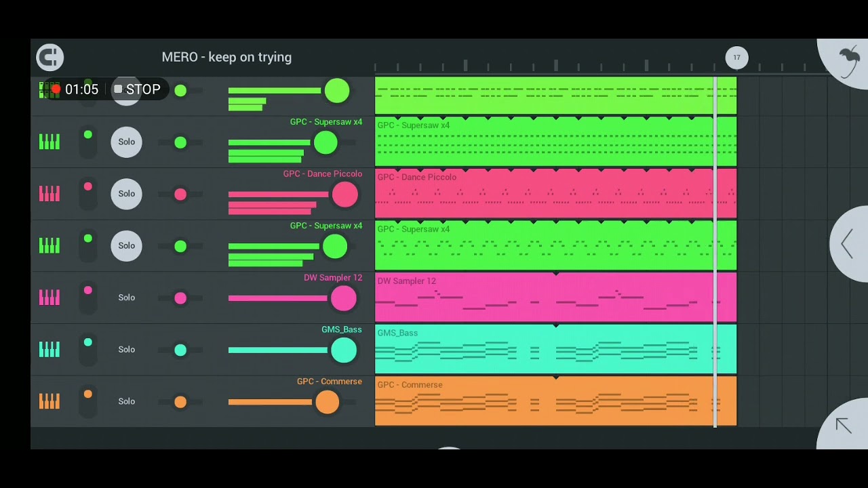
Task: Tap the GMS_Bass track name label
Action: 342,329
